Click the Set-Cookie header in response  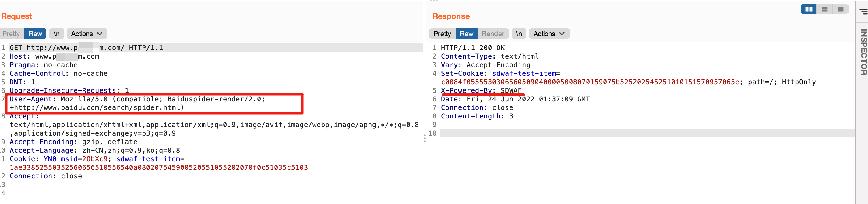tap(628, 78)
